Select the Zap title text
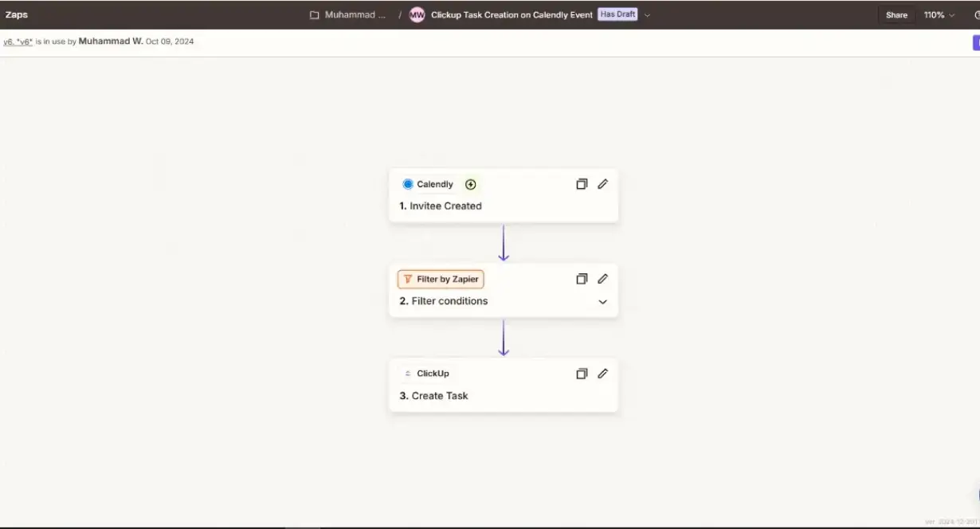The height and width of the screenshot is (529, 980). click(512, 15)
